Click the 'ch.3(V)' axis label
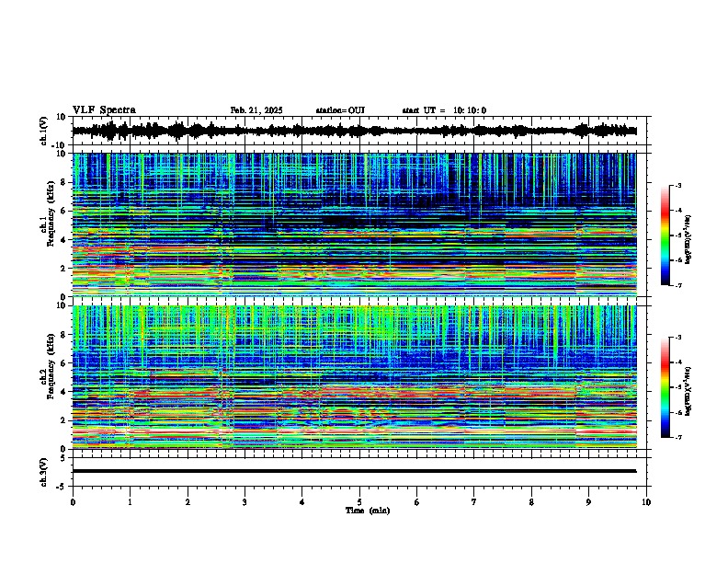 (x=43, y=472)
